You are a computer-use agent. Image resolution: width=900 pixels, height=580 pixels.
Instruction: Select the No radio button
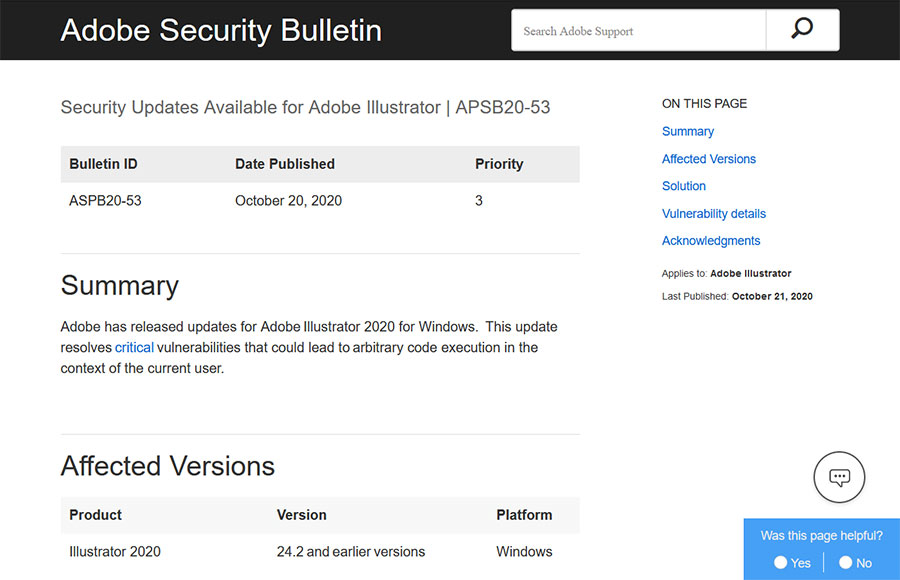846,563
